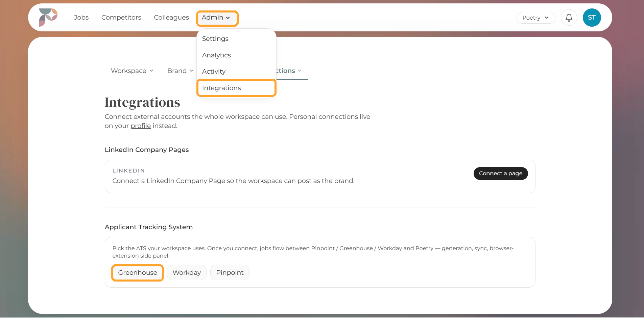Follow the profile link
Image resolution: width=644 pixels, height=318 pixels.
(141, 126)
